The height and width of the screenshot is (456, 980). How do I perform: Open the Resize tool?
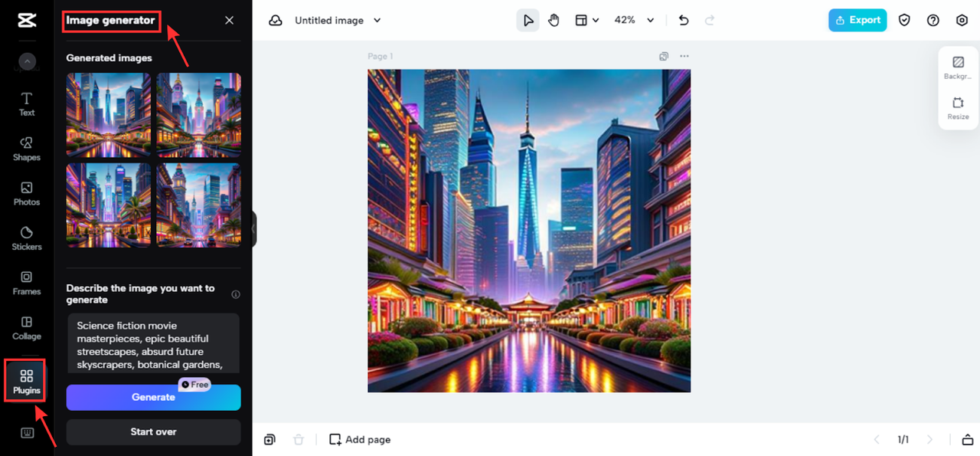click(x=958, y=108)
